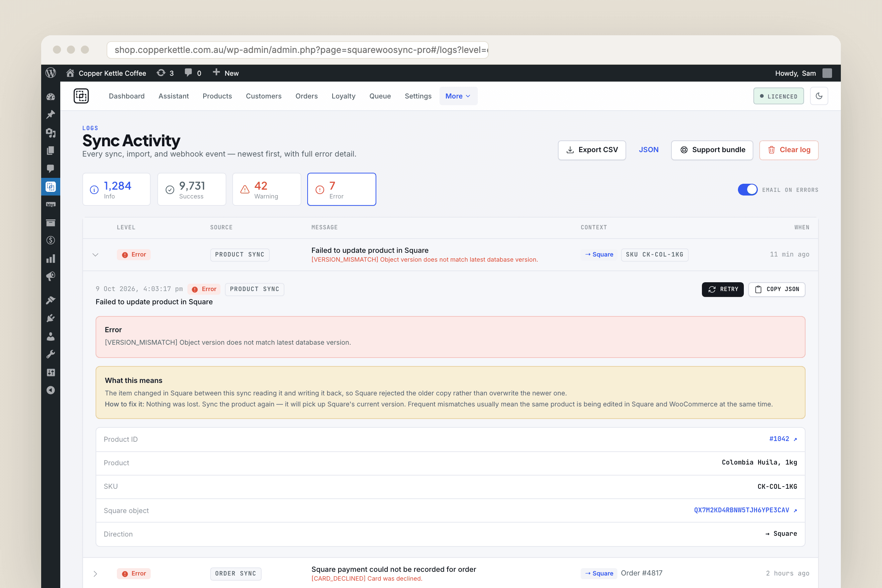The image size is (882, 588).
Task: Go to Orders tab
Action: (x=306, y=96)
